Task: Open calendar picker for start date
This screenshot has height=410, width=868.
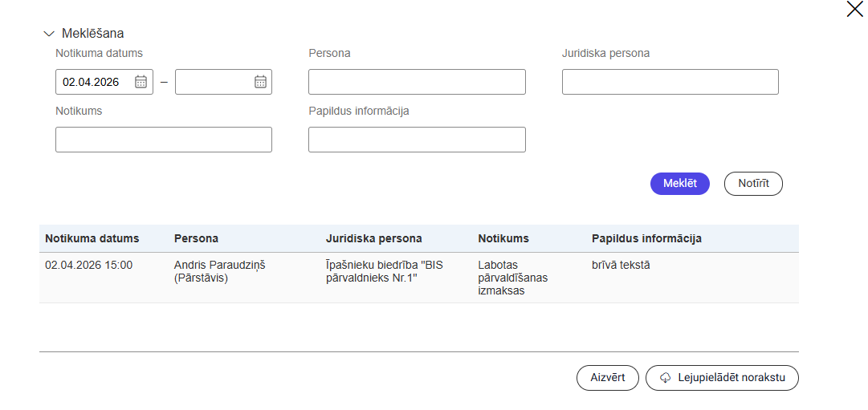Action: [x=141, y=82]
